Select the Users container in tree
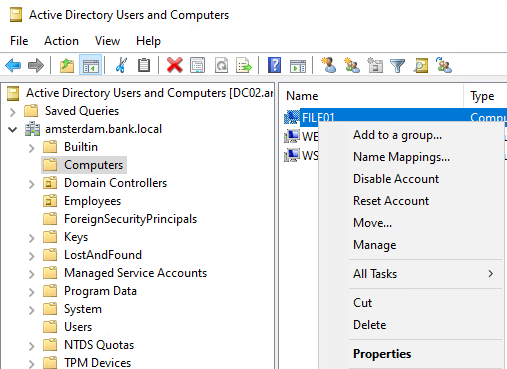The image size is (507, 369). click(x=68, y=327)
